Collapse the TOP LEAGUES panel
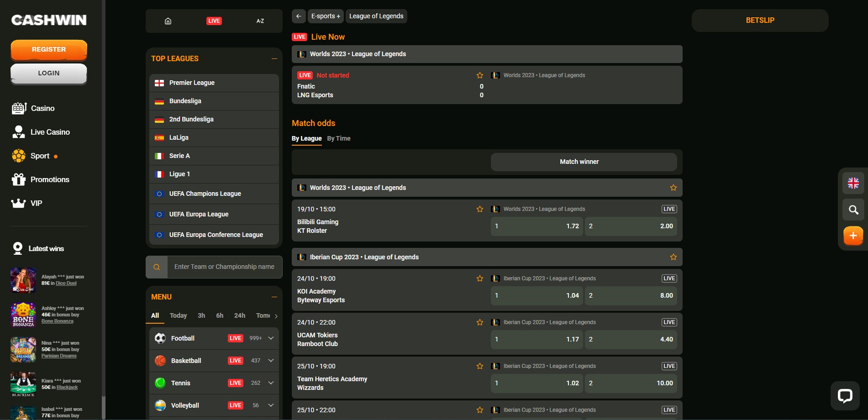The width and height of the screenshot is (868, 420). coord(274,58)
